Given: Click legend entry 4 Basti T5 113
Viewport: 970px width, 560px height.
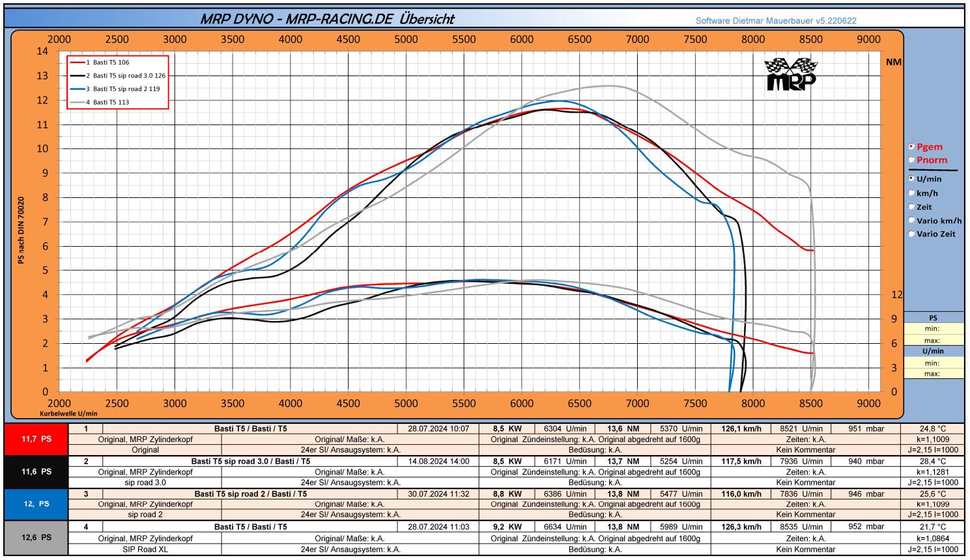Looking at the screenshot, I should (100, 102).
